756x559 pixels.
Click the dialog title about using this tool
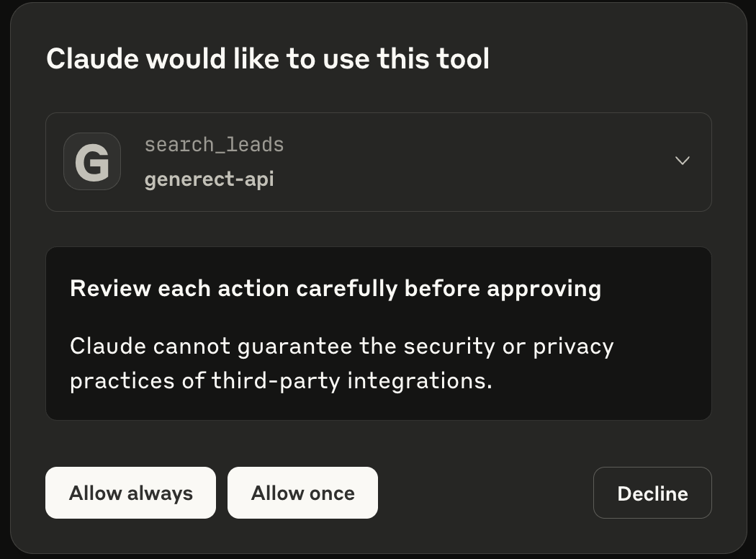coord(268,59)
